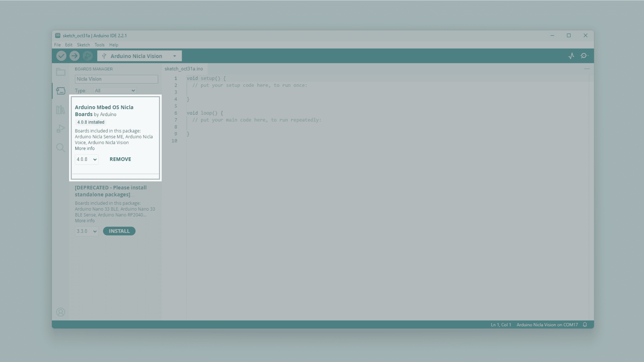The height and width of the screenshot is (362, 644).
Task: Click the Verify checkmark button
Action: (61, 56)
